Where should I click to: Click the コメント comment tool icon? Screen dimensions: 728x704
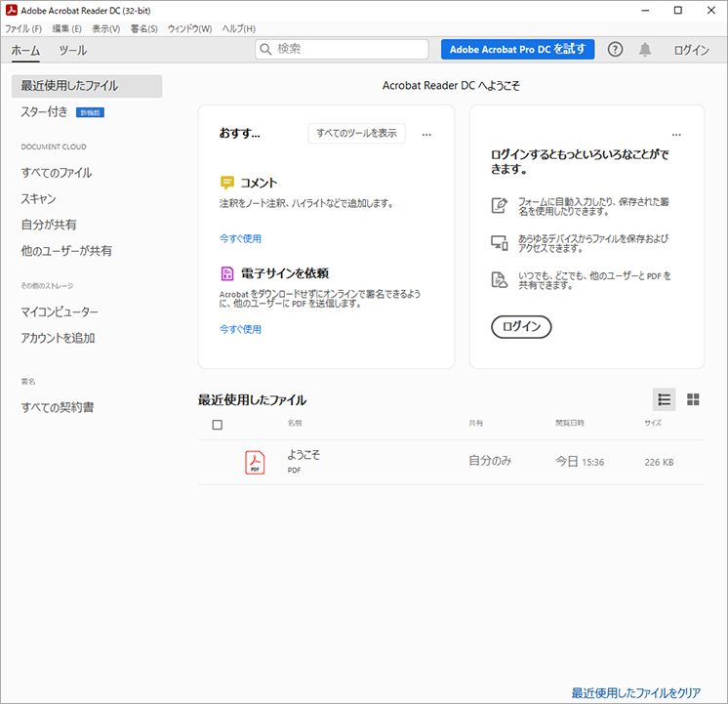coord(227,183)
